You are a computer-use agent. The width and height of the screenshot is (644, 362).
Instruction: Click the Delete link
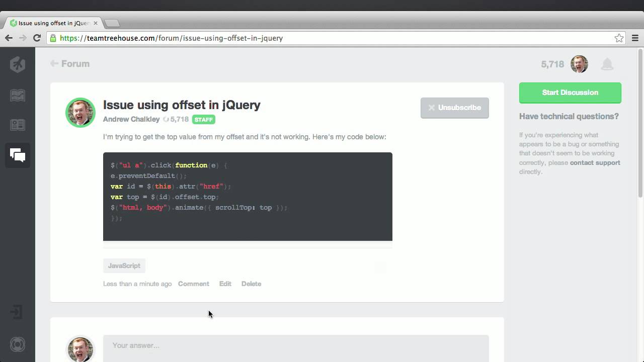(251, 284)
